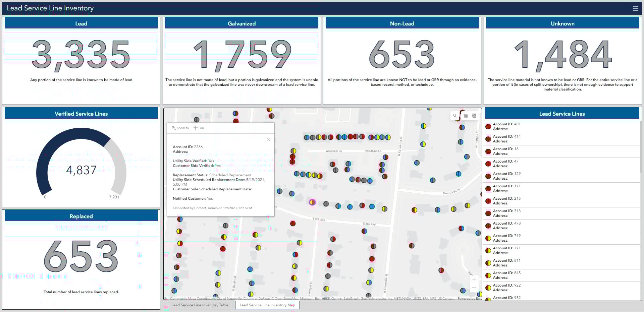Viewport: 644px width, 312px height.
Task: Click the Pan action in the popup
Action: coord(199,128)
